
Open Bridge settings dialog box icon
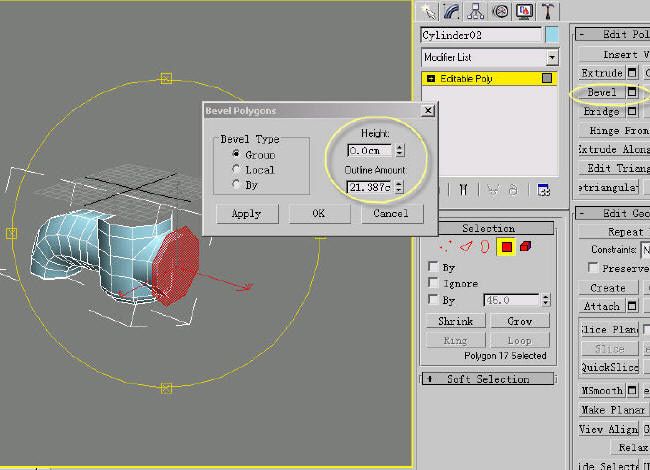[x=632, y=111]
